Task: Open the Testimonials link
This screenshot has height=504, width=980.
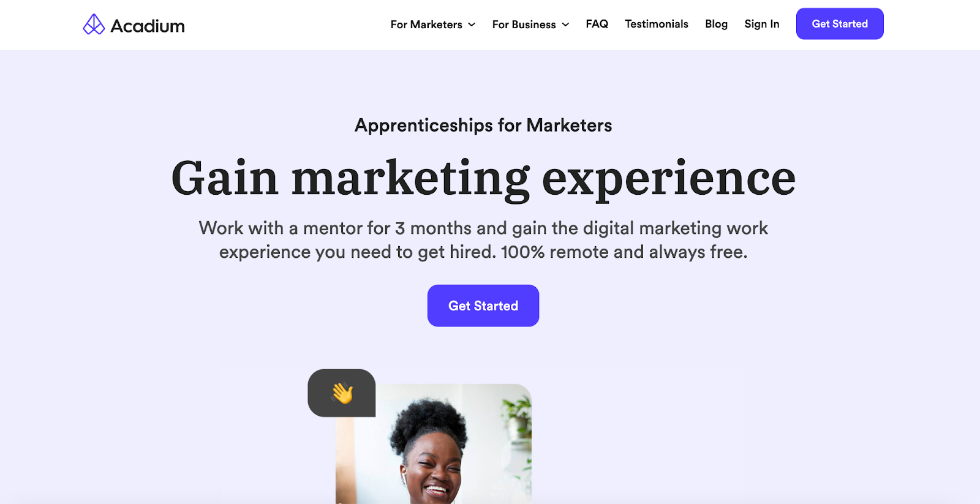Action: click(x=656, y=24)
